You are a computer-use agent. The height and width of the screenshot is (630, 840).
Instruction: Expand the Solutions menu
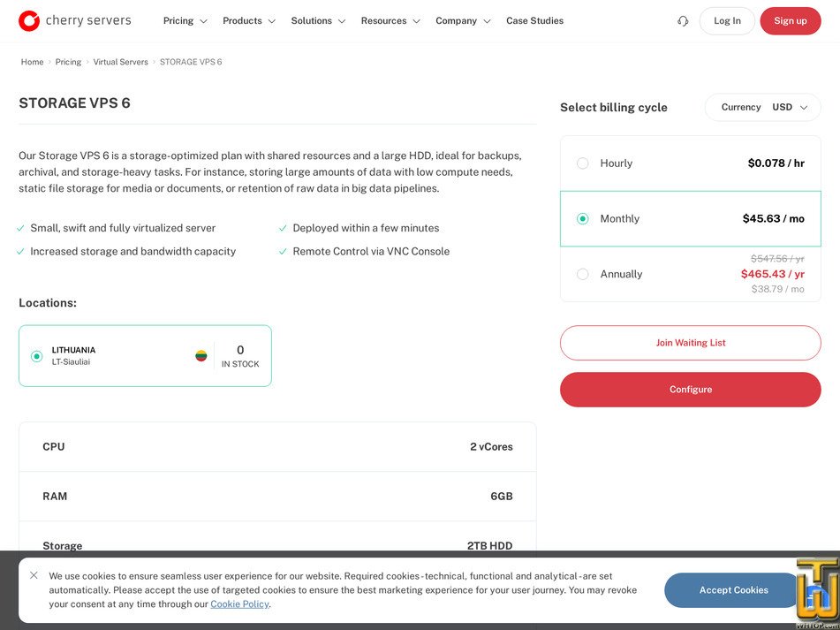(318, 21)
